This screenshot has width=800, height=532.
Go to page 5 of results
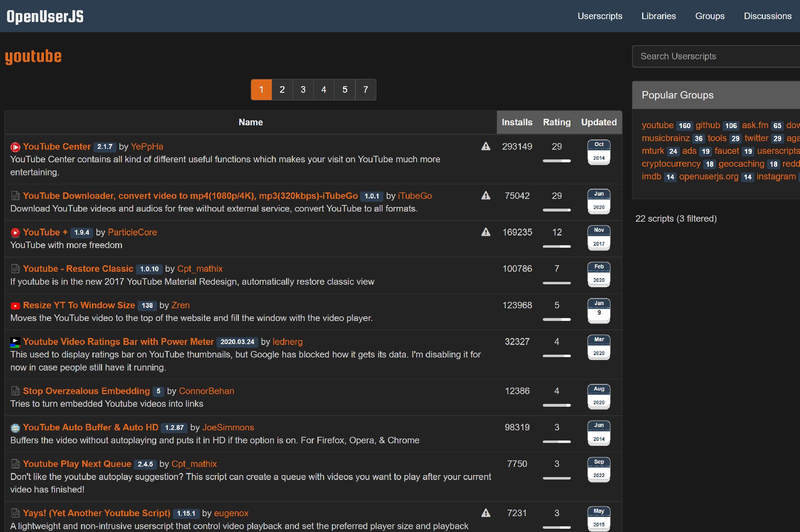click(x=345, y=89)
